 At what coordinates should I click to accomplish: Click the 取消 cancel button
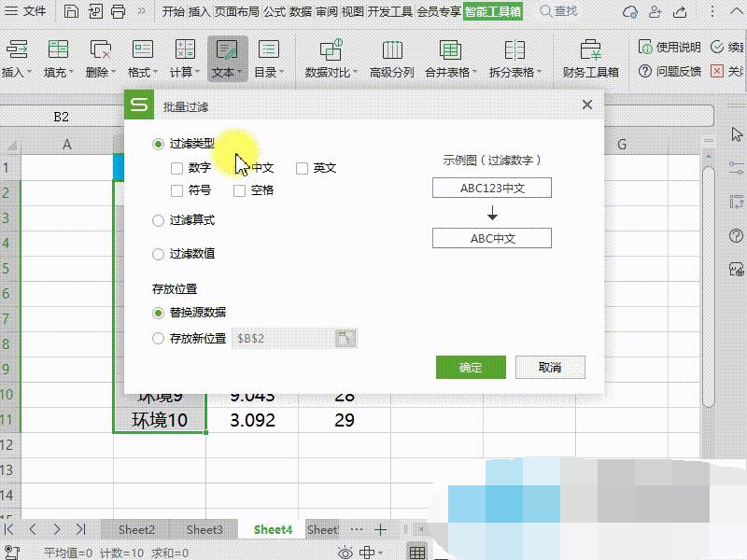coord(550,367)
